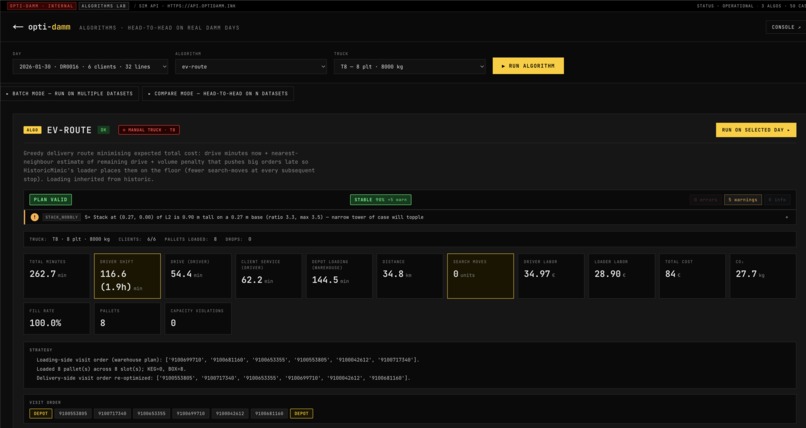Click the Capacity Violations 0 card
Image resolution: width=806 pixels, height=428 pixels.
[198, 319]
